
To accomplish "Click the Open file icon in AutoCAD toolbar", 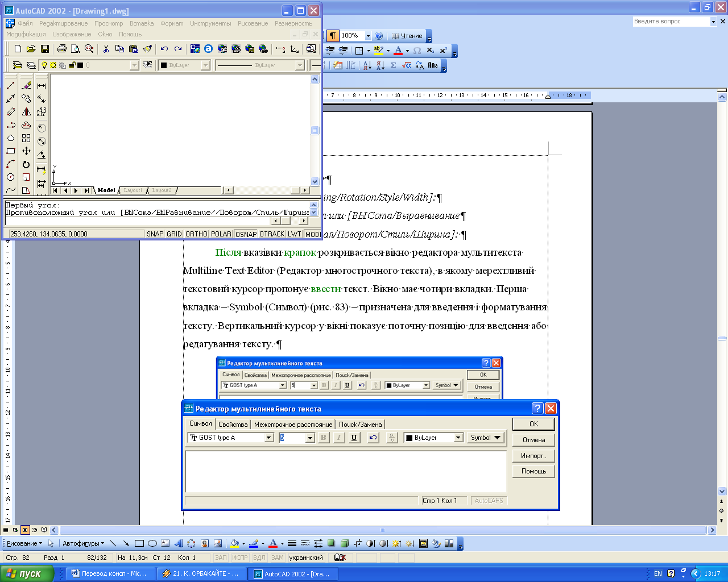I will point(31,49).
